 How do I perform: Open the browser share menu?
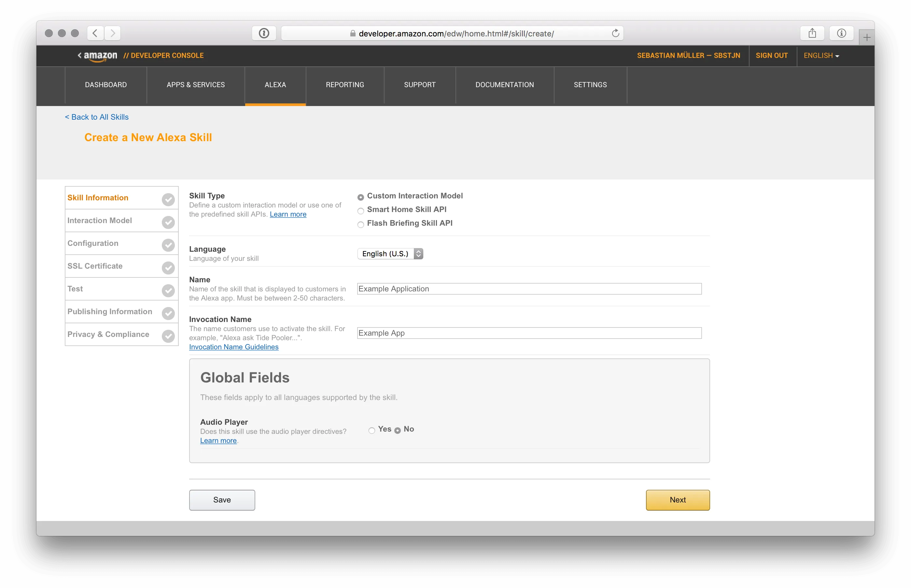pos(812,33)
